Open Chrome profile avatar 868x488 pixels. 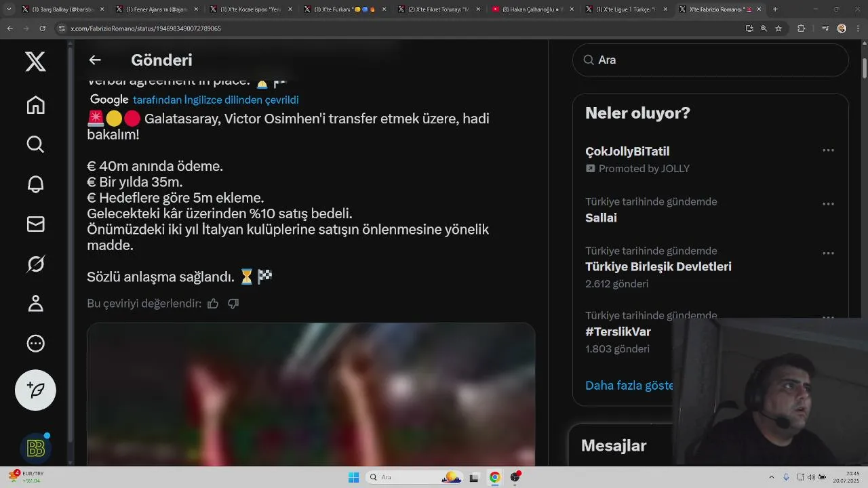coord(842,28)
